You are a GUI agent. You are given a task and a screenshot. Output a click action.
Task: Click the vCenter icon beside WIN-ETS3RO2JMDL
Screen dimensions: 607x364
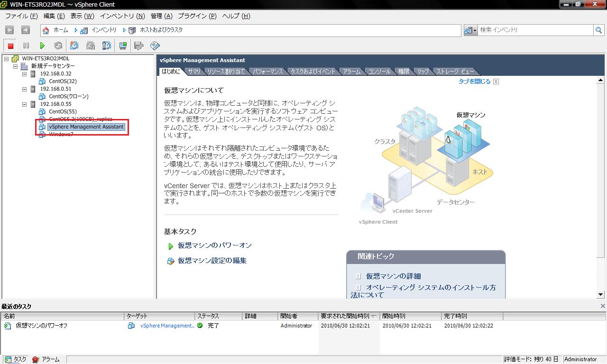pos(15,59)
